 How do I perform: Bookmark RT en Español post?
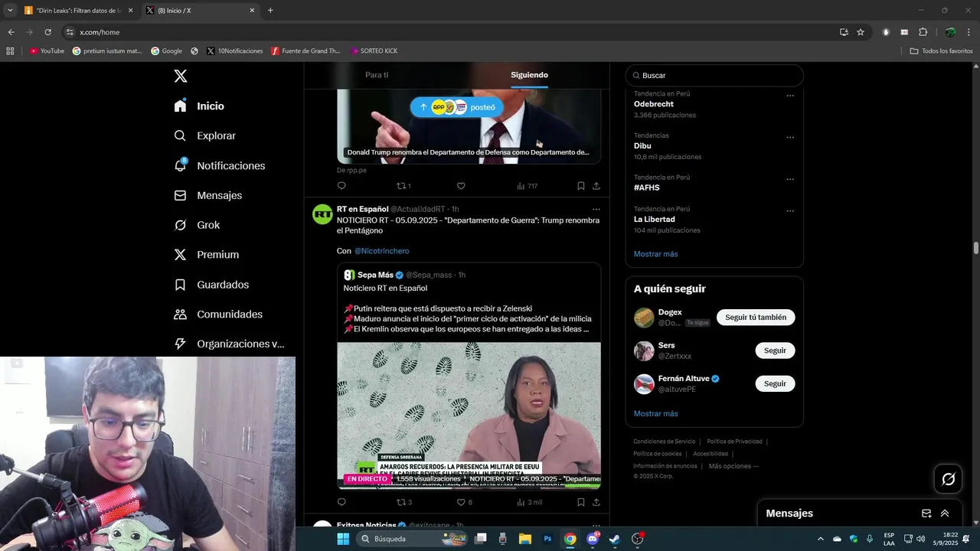(x=581, y=502)
